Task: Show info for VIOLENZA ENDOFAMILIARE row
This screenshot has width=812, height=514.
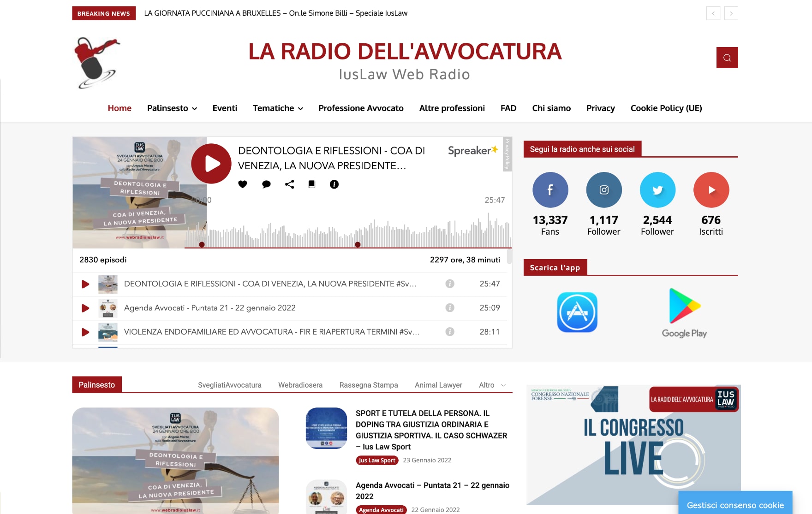Action: (450, 332)
